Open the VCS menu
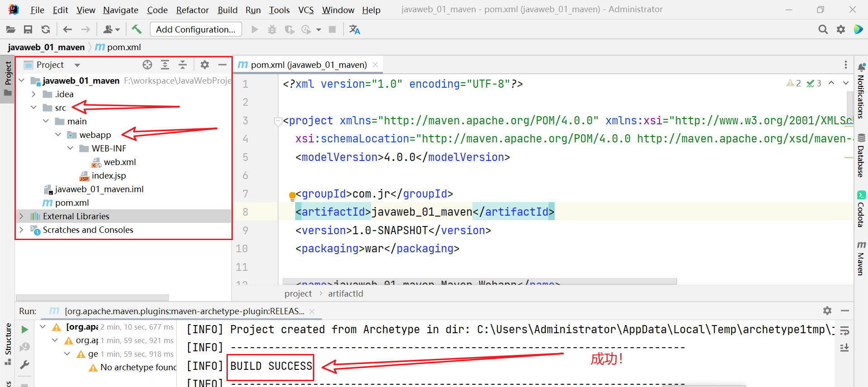This screenshot has height=387, width=868. pos(306,10)
